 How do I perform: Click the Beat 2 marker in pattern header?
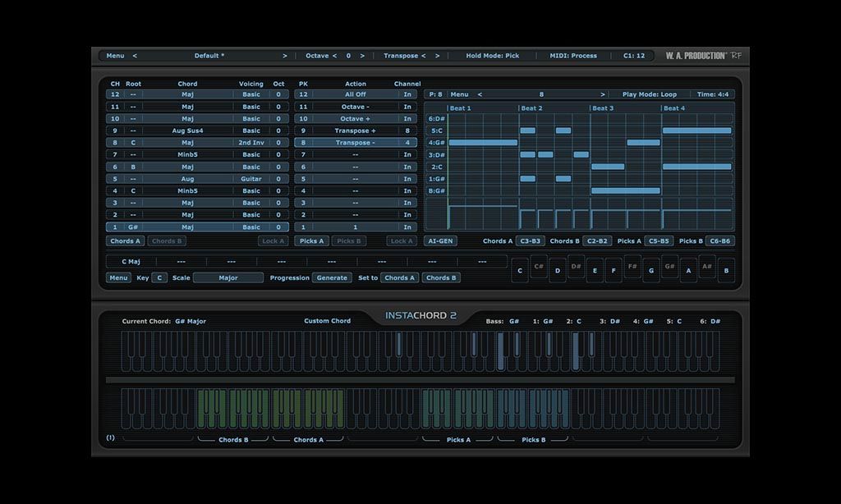click(x=531, y=108)
